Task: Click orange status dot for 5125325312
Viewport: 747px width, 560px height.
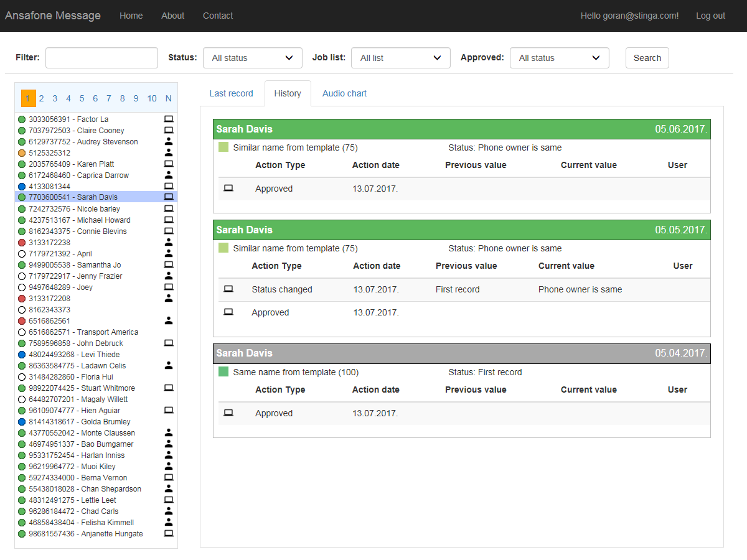Action: [x=22, y=153]
